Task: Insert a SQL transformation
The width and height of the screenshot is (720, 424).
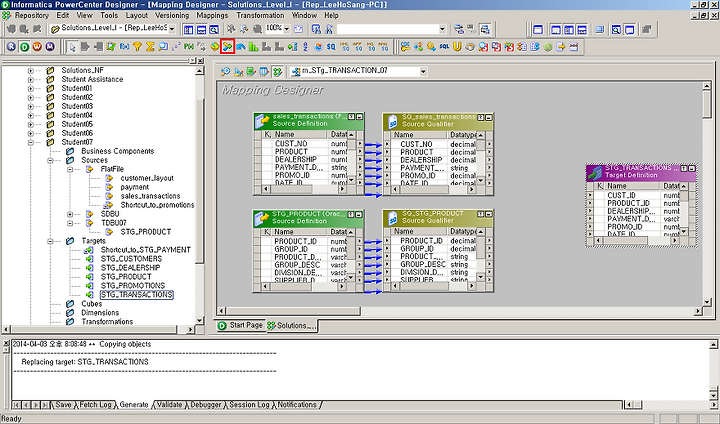Action: coord(444,47)
